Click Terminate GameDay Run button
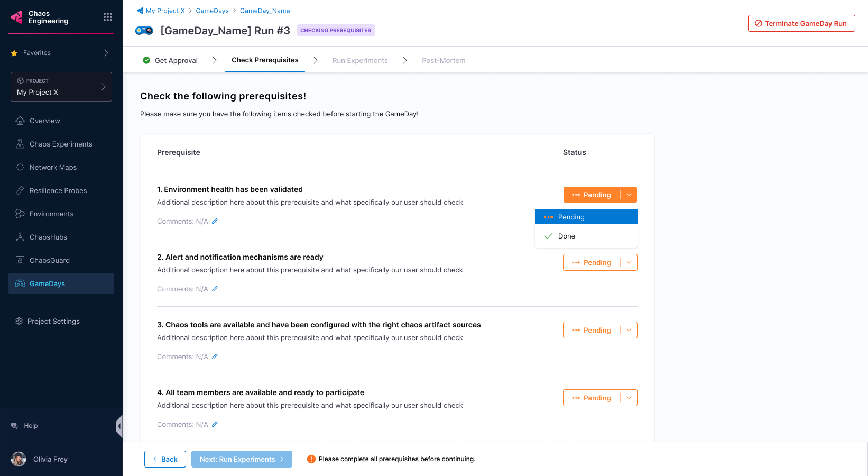The width and height of the screenshot is (868, 476). click(x=801, y=23)
